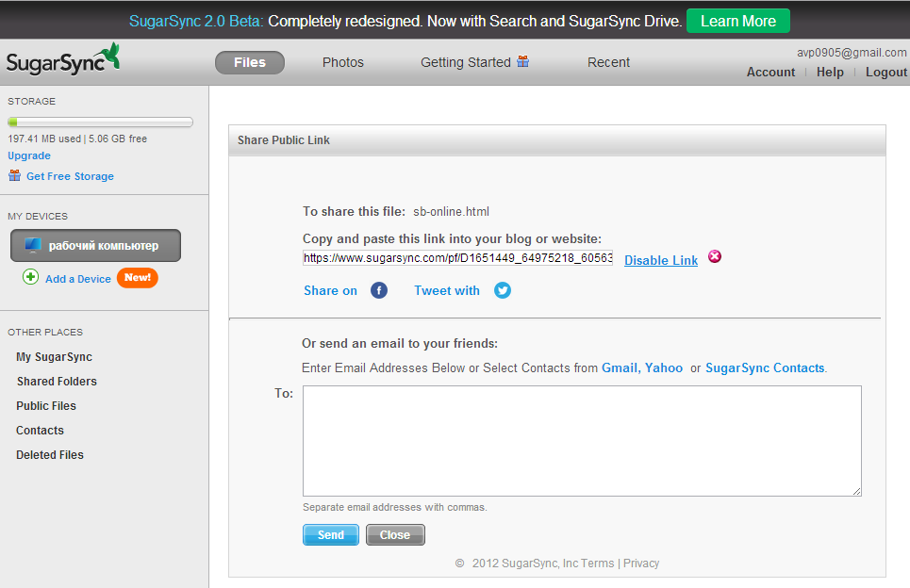Image resolution: width=910 pixels, height=588 pixels.
Task: Switch to the Photos tab
Action: (343, 62)
